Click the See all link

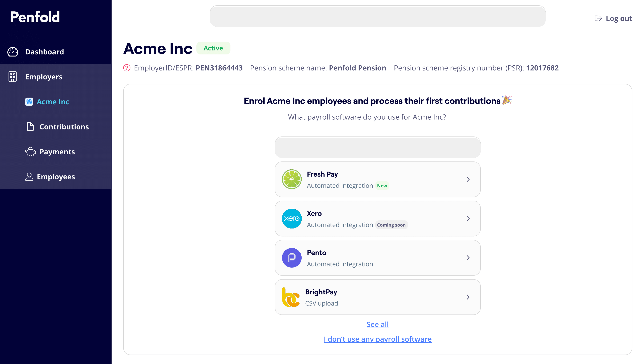pyautogui.click(x=378, y=324)
